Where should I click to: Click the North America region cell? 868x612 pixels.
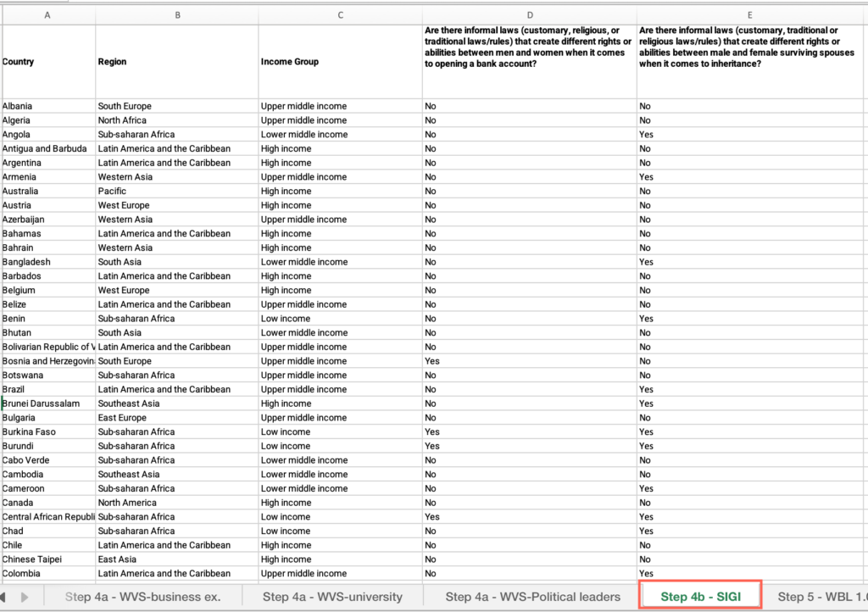177,503
